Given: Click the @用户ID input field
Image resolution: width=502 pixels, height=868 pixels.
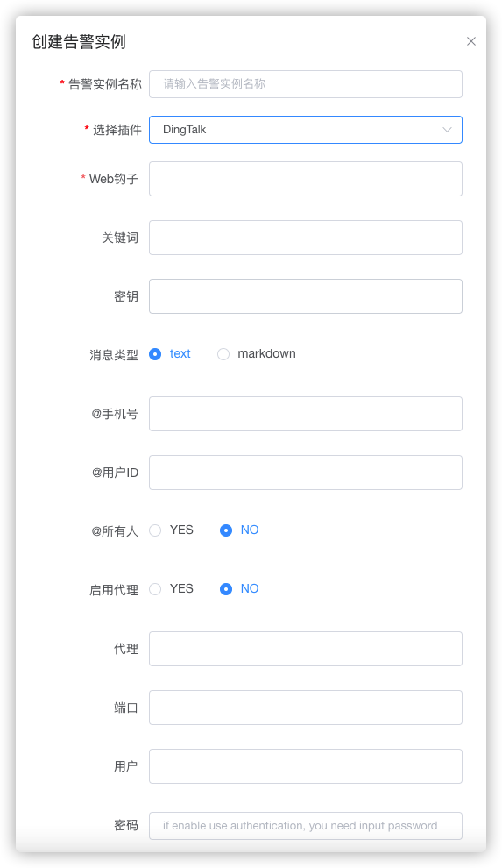Looking at the screenshot, I should [305, 473].
